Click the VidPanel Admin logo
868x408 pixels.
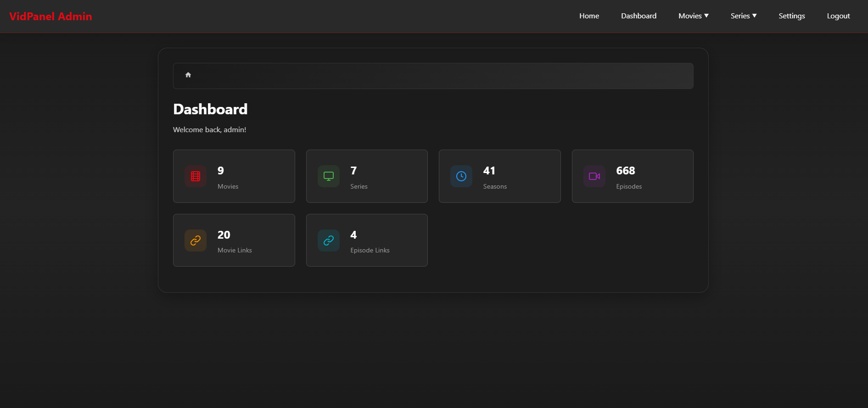[x=50, y=17]
